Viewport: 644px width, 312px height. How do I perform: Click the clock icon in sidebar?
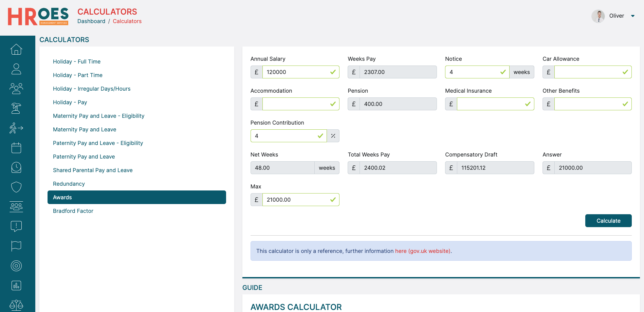[x=16, y=167]
